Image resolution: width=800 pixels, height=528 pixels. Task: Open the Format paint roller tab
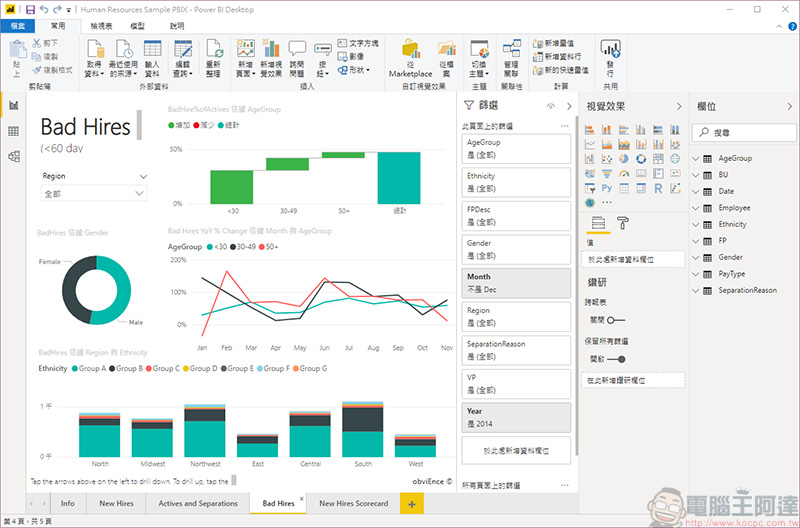coord(623,223)
